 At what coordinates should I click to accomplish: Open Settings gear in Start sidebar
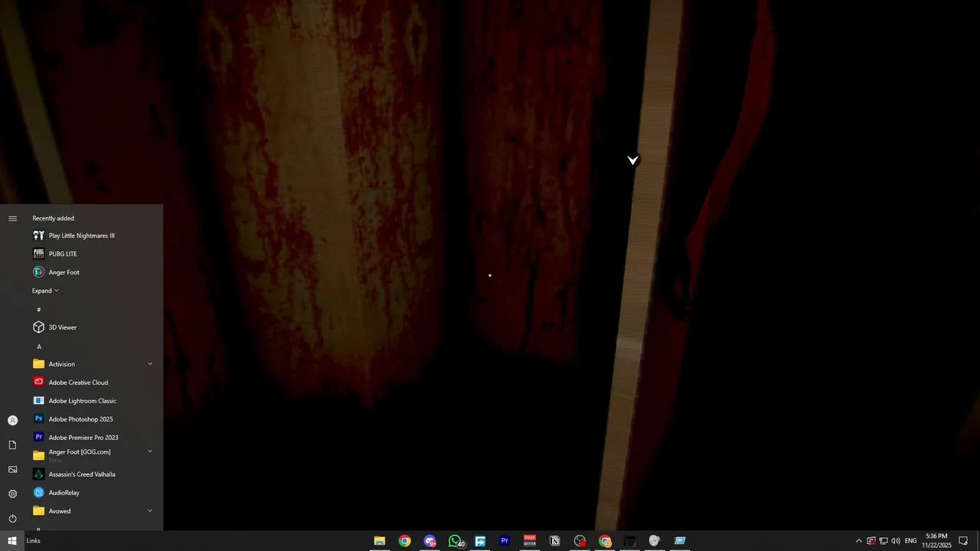tap(12, 494)
